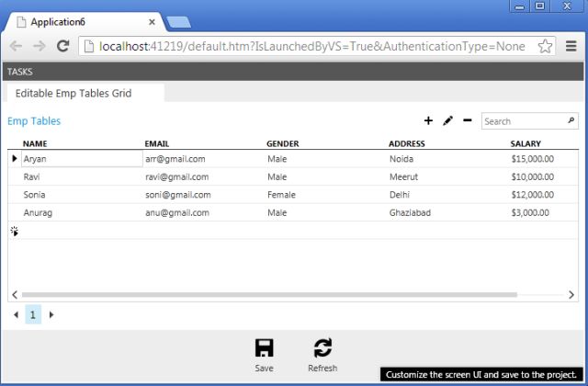Click the $3,000.00 salary cell
Image resolution: width=588 pixels, height=386 pixels.
(530, 212)
